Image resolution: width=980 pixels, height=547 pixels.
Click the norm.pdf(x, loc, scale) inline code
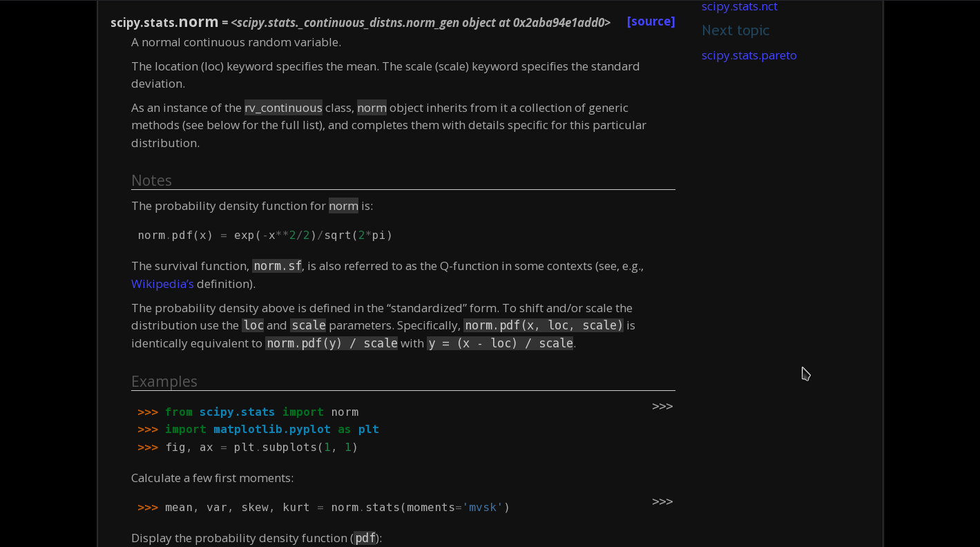(x=544, y=325)
